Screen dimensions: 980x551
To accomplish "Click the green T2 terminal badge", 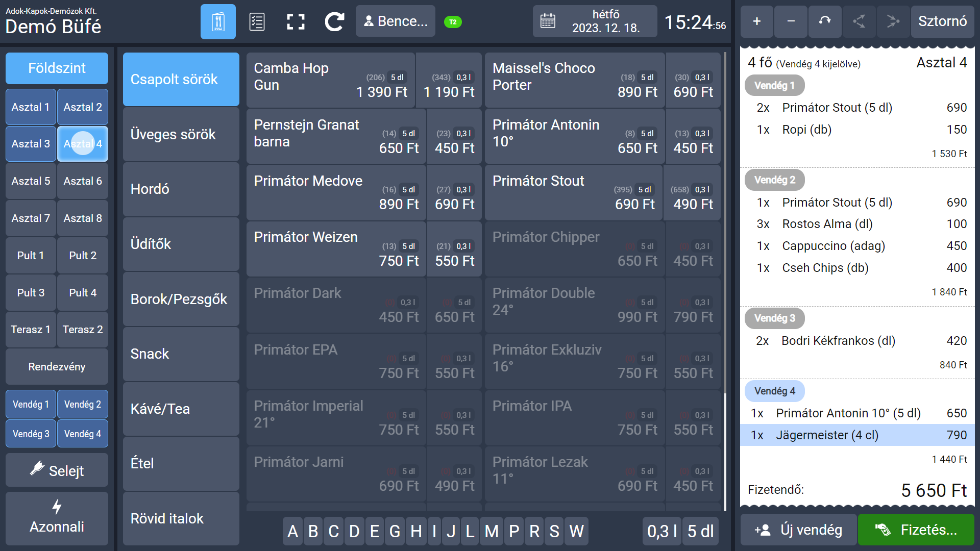I will point(453,22).
